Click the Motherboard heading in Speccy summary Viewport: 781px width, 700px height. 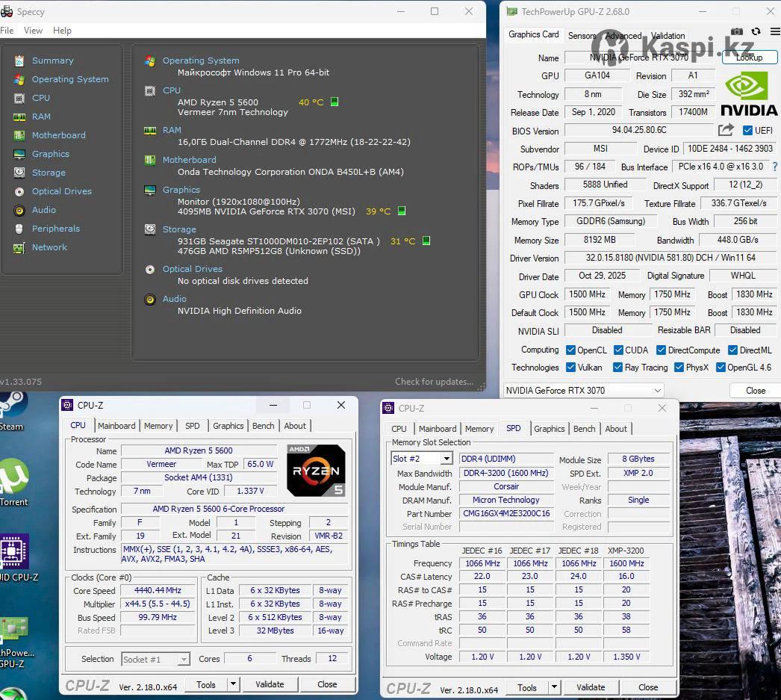click(x=189, y=160)
